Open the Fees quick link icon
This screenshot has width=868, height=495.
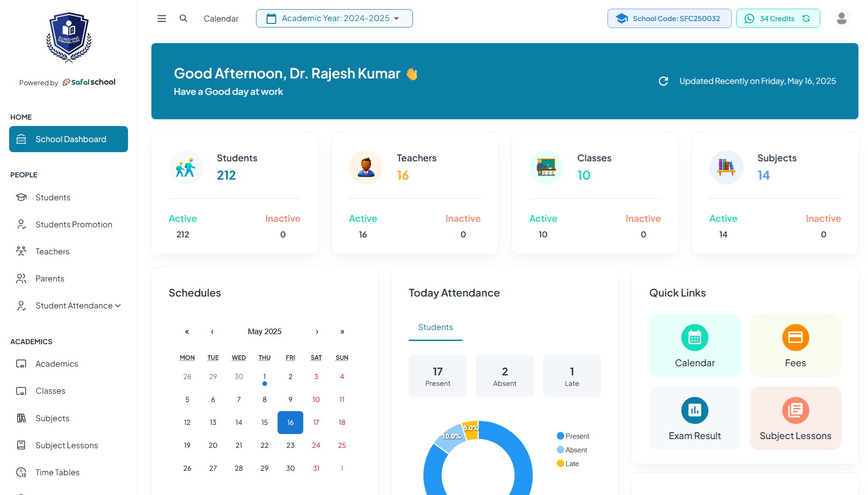point(795,337)
